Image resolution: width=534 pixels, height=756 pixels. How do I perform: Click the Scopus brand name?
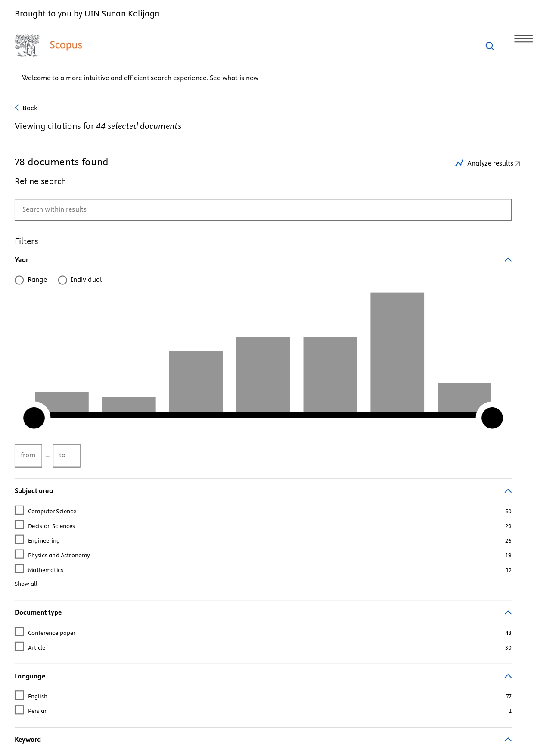pos(66,45)
